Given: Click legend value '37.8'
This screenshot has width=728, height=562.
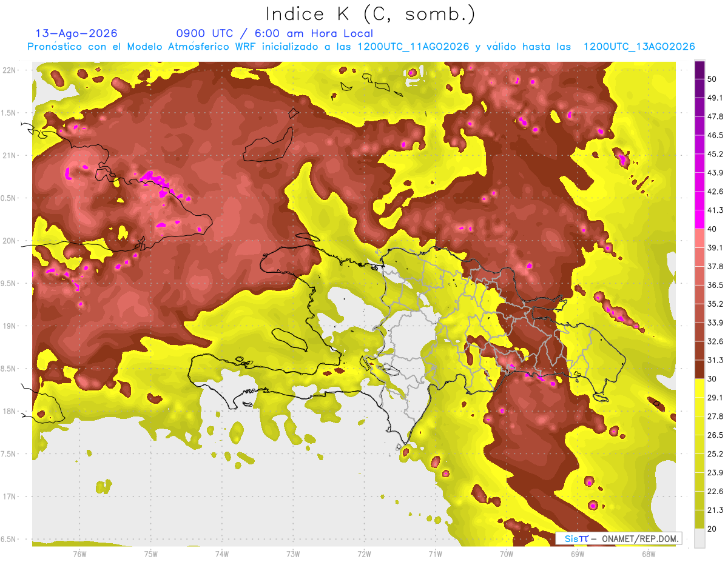Looking at the screenshot, I should [715, 266].
